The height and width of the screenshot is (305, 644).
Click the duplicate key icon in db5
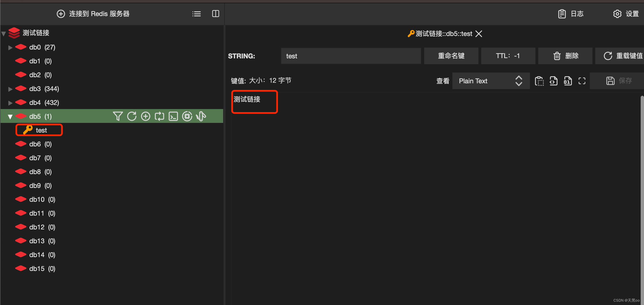pos(160,116)
